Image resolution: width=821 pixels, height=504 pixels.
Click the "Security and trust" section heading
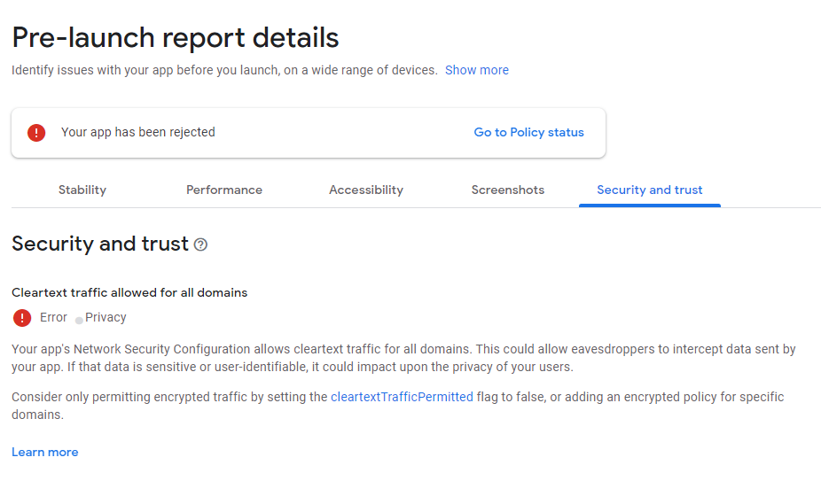100,244
